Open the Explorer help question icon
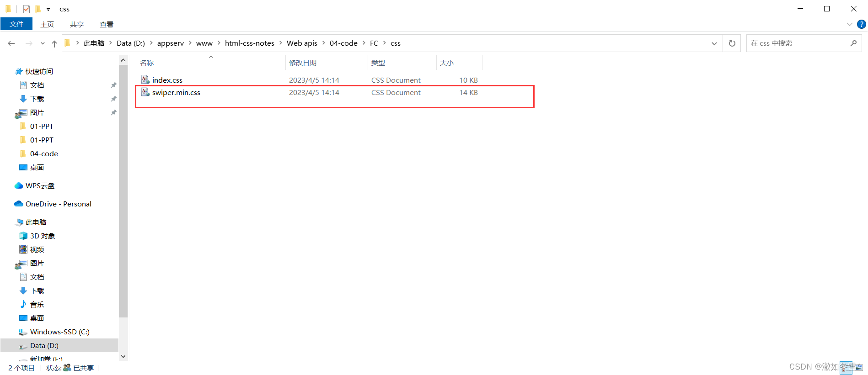This screenshot has height=375, width=868. pyautogui.click(x=862, y=24)
